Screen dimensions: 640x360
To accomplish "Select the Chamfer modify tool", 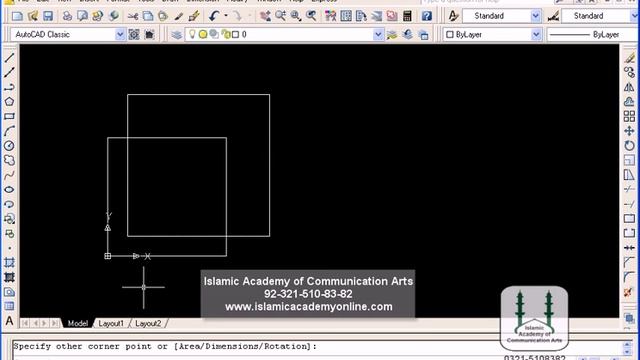I will click(x=629, y=262).
